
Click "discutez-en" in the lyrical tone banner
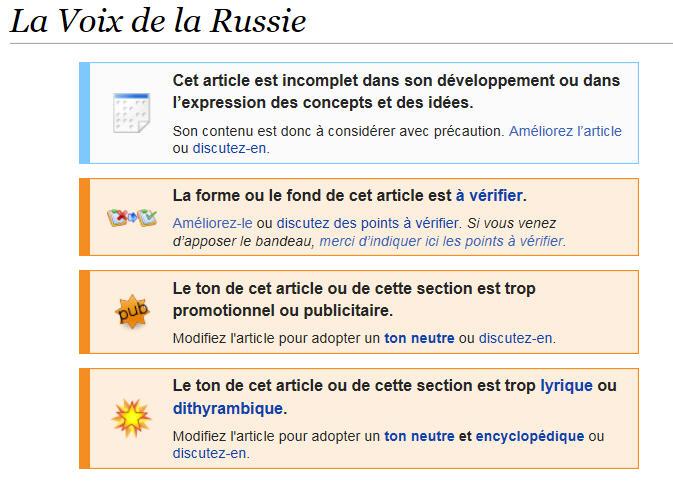pyautogui.click(x=210, y=453)
